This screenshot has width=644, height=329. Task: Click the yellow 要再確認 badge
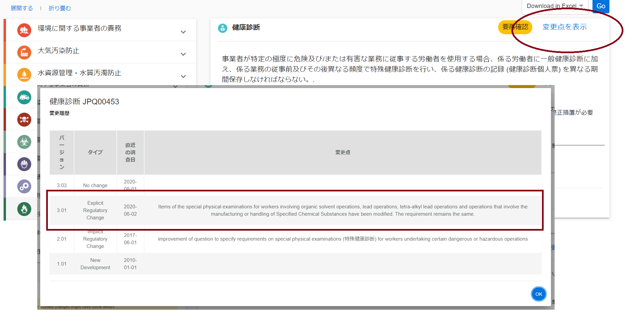point(515,27)
